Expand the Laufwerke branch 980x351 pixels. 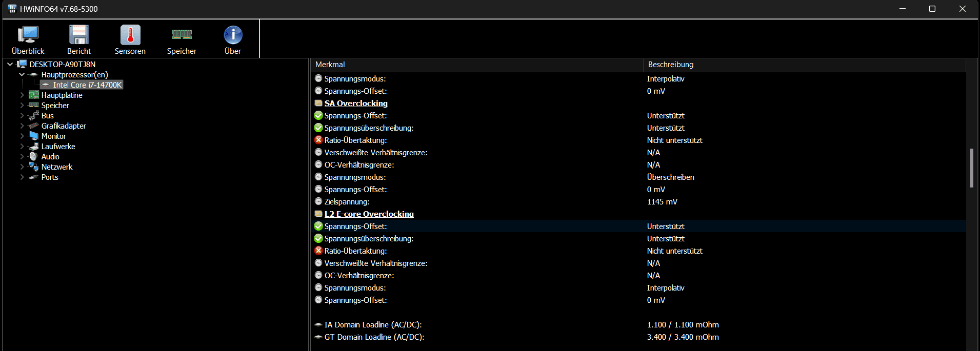(x=22, y=146)
